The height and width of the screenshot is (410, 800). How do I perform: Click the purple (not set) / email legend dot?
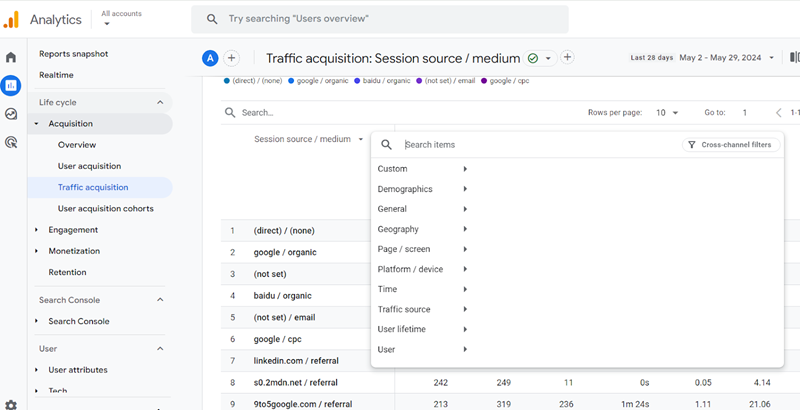pyautogui.click(x=419, y=81)
